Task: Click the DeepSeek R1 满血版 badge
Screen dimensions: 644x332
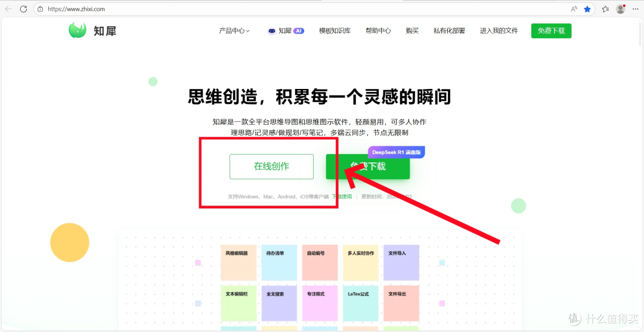Action: 397,152
